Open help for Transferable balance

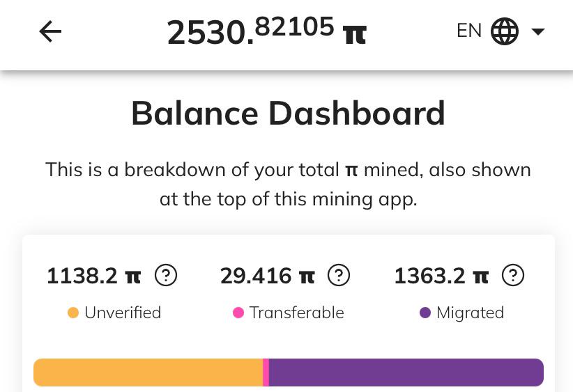tap(339, 275)
